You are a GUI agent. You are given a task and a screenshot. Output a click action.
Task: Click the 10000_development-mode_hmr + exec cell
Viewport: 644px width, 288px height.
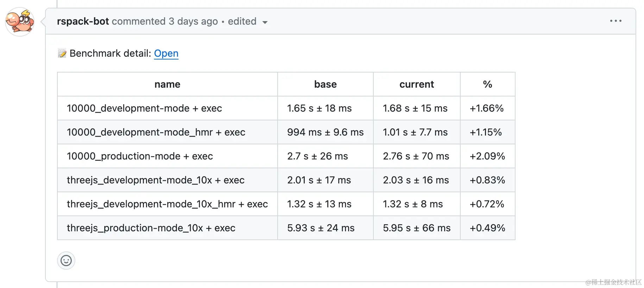coord(156,132)
